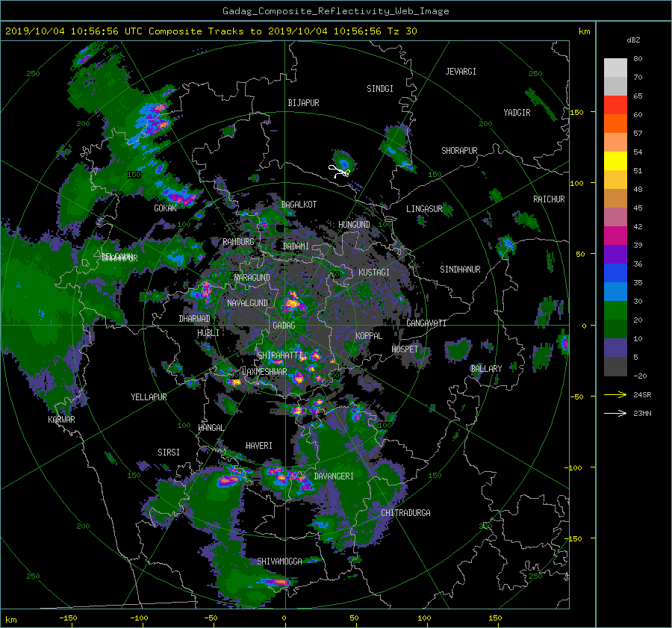Click the YELLAPUR city label

coord(149,397)
